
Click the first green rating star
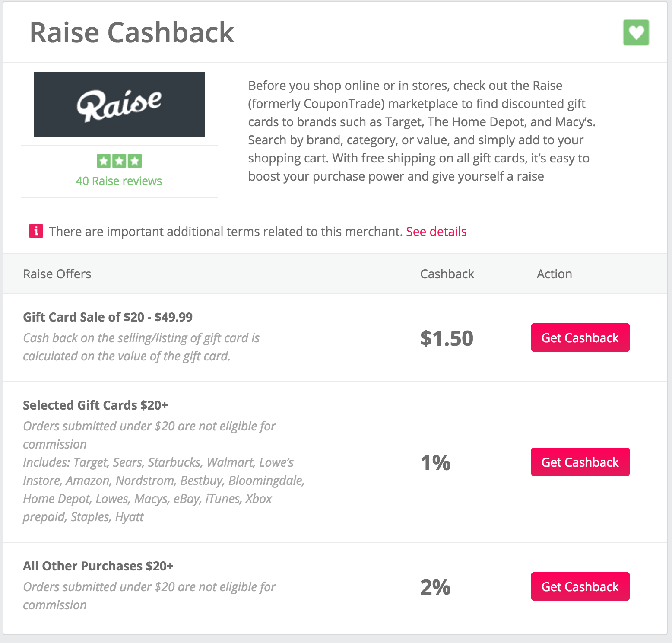click(103, 161)
